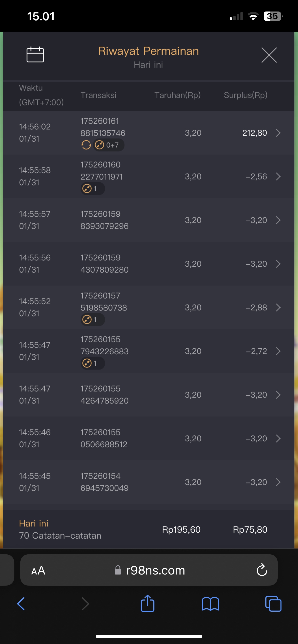Show Safari open tabs overview
298x644 pixels.
click(x=273, y=604)
